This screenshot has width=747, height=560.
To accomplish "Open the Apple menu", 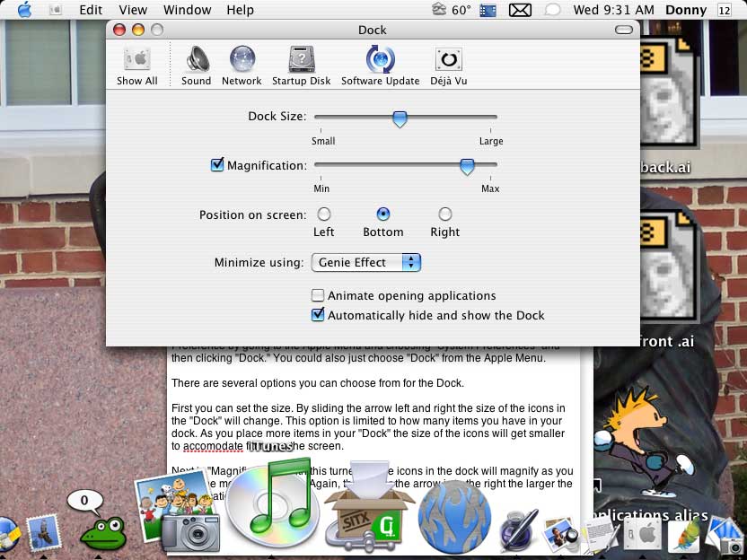I will pyautogui.click(x=24, y=10).
